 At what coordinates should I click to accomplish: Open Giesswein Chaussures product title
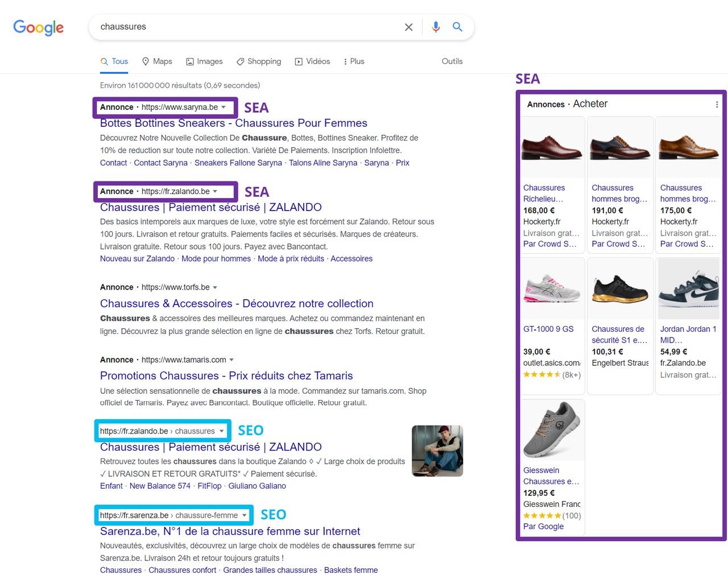tap(551, 476)
